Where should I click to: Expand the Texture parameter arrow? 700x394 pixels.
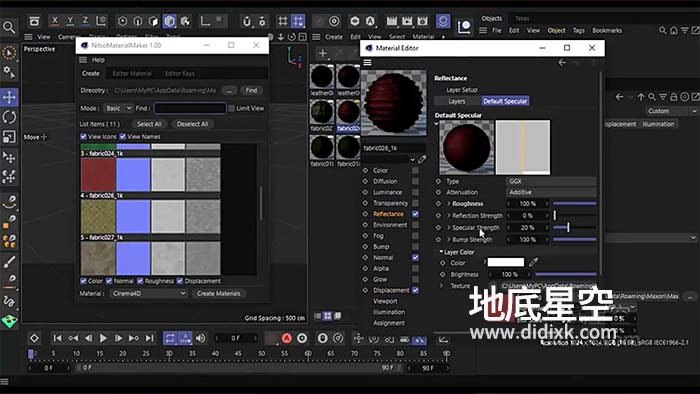pos(442,286)
